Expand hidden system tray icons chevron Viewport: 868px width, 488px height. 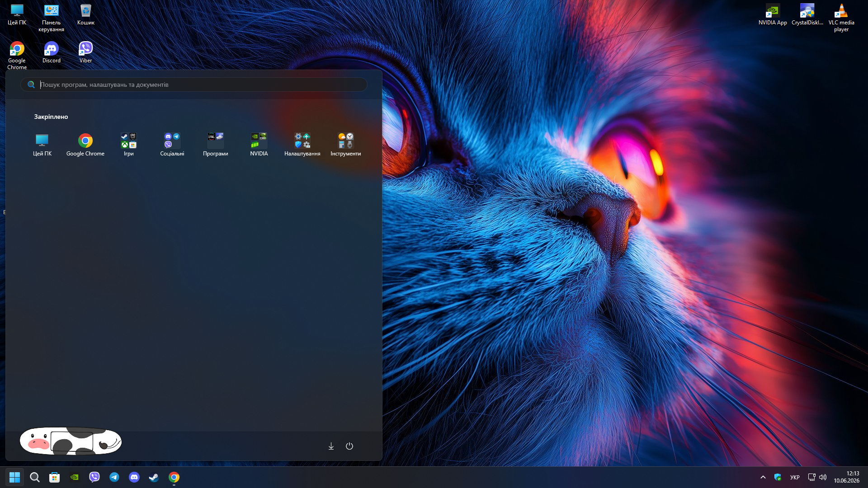point(763,477)
